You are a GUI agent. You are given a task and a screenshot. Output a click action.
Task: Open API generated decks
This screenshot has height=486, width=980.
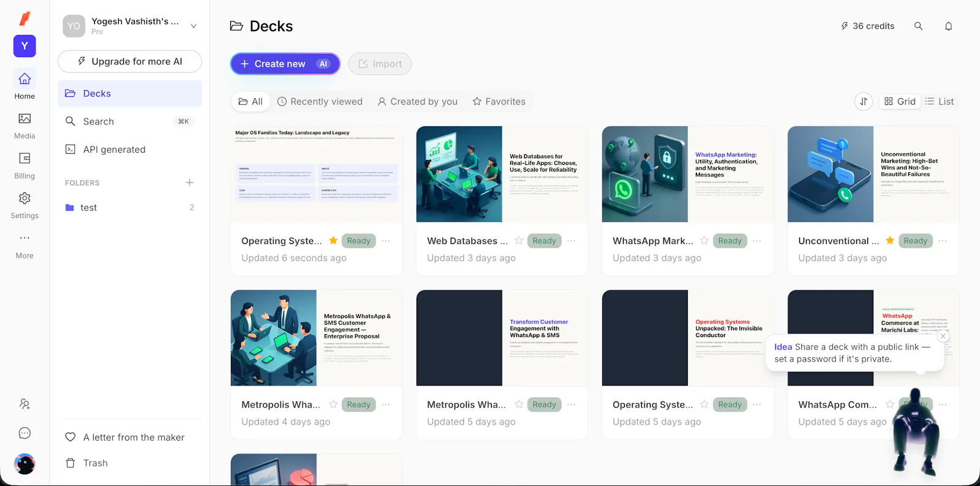(x=130, y=150)
